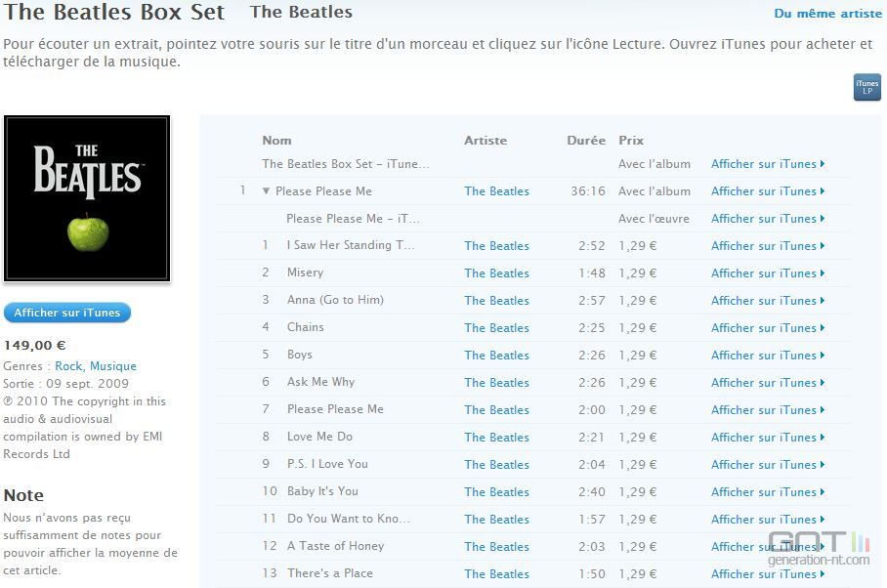Open the Du même artiste link

(x=827, y=13)
